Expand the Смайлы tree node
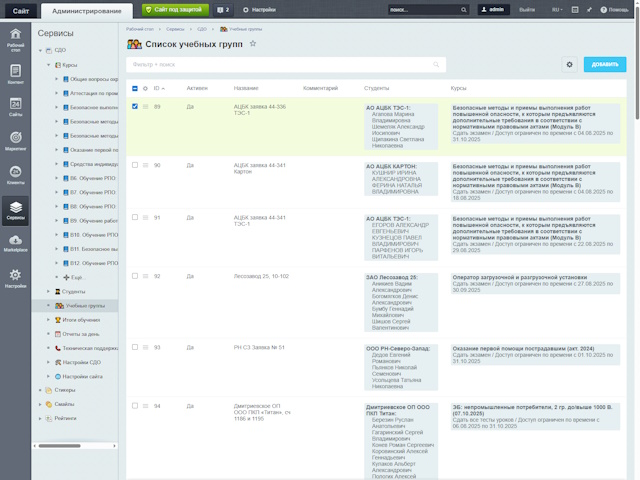This screenshot has width=640, height=480. tap(40, 404)
